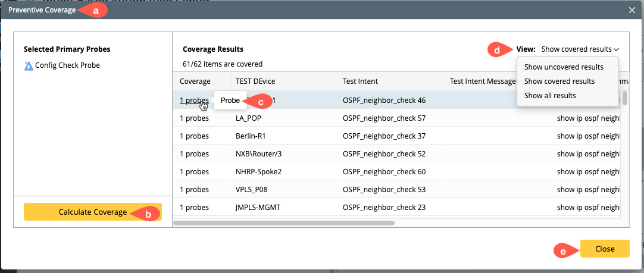Close the Preventive Coverage dialog via X
The image size is (644, 273).
pos(632,10)
